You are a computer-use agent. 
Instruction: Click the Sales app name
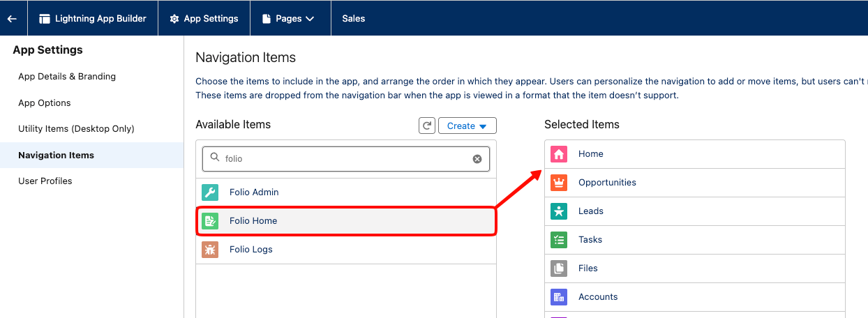click(x=354, y=19)
